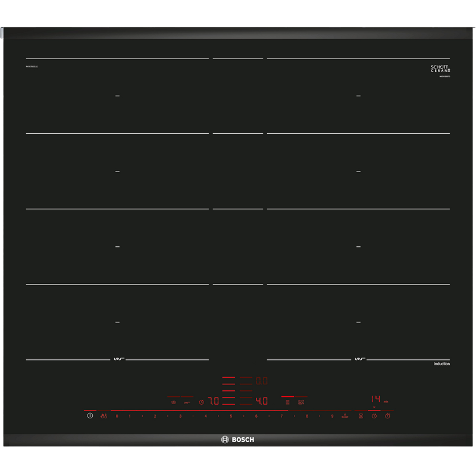
Task: Select the cooking zone showing 0.0
Action: click(262, 381)
